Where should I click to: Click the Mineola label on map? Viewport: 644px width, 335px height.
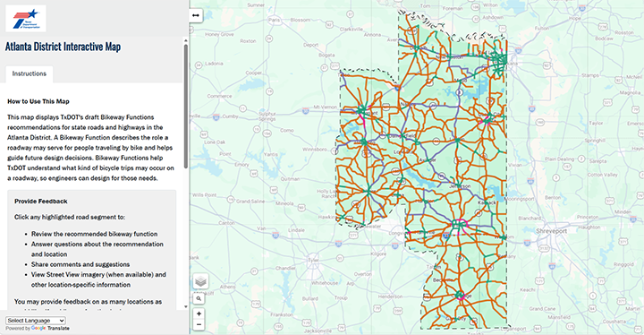(x=284, y=203)
